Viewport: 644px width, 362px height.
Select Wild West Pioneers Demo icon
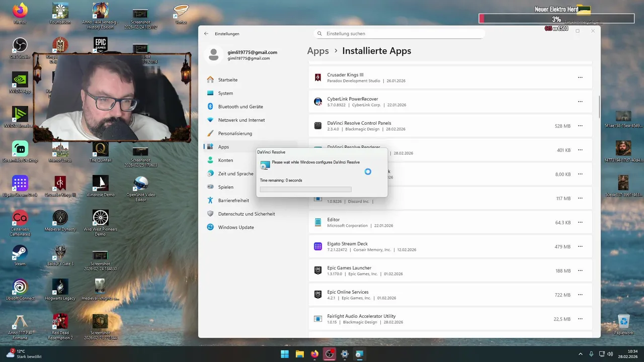coord(101,223)
